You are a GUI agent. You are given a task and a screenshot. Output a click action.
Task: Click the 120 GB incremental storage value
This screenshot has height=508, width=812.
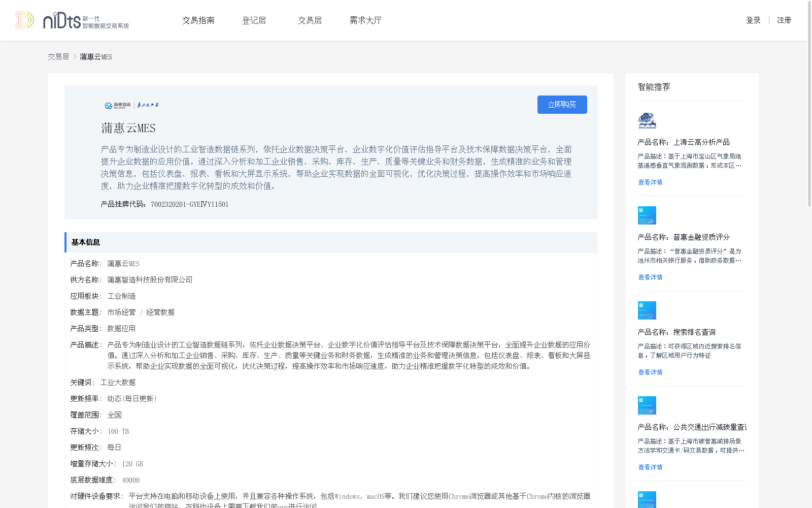pos(132,464)
